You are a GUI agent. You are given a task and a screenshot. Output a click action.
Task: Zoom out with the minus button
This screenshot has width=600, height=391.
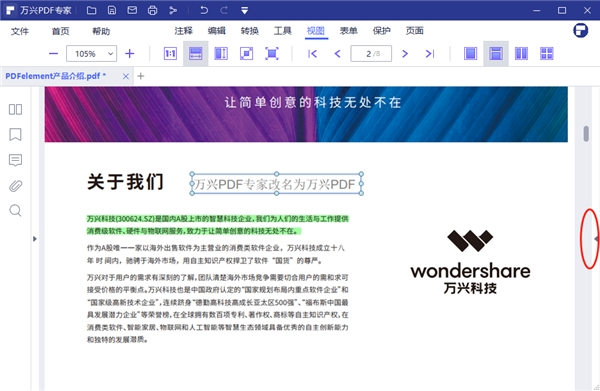click(x=54, y=54)
